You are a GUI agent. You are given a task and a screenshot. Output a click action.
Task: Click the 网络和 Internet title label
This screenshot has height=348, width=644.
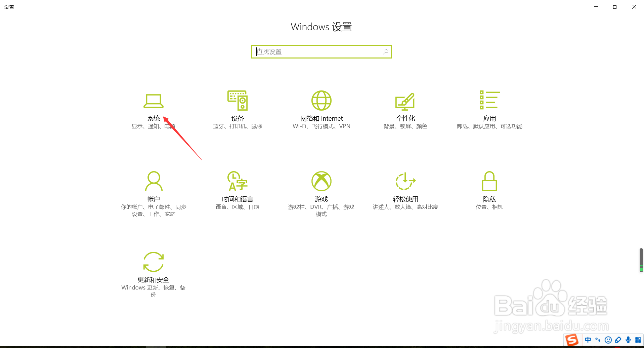click(321, 118)
